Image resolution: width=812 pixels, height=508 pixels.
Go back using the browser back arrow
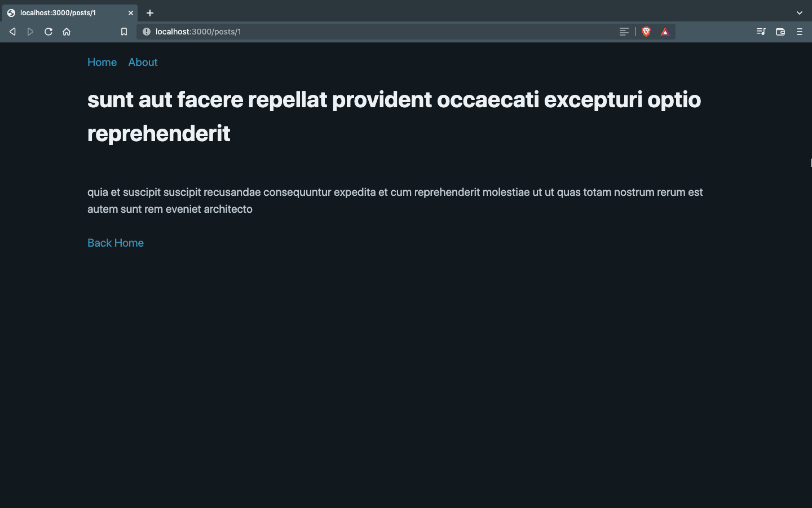click(12, 32)
